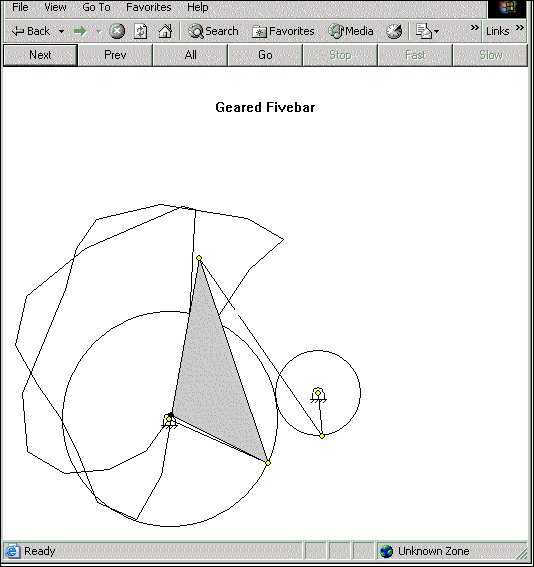Screen dimensions: 534x567
Task: Expand the Forward button dropdown arrow
Action: coord(98,32)
